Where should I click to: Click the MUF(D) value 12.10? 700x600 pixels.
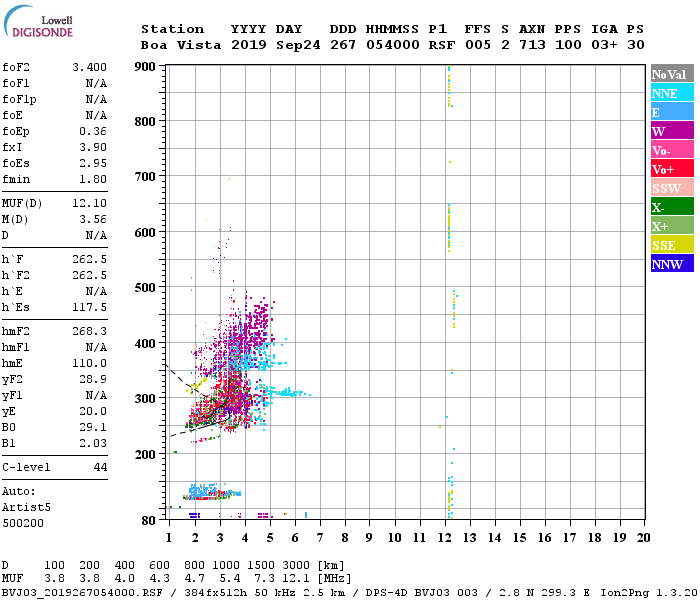90,203
